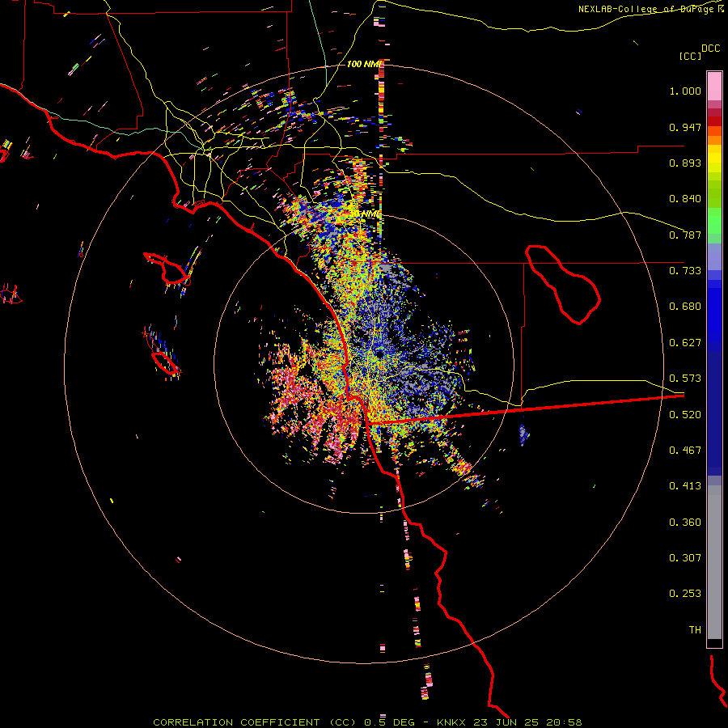Click the 0.840 legend value
728x728 pixels.
(x=685, y=199)
